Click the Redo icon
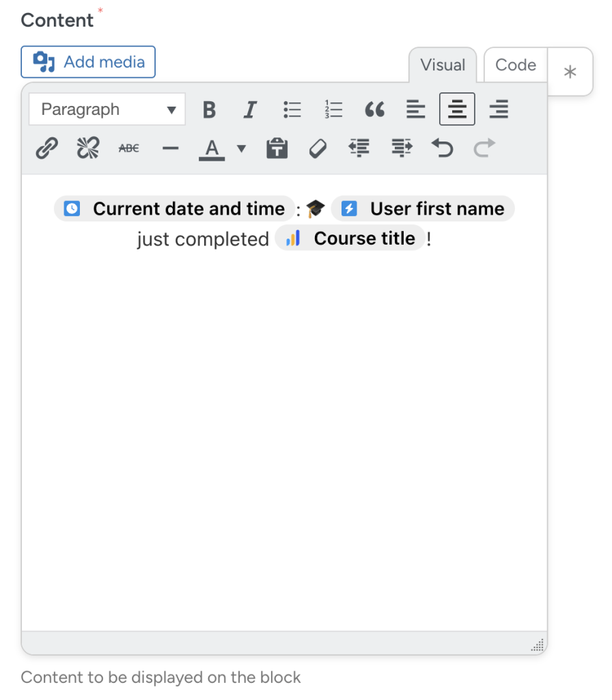 point(484,148)
